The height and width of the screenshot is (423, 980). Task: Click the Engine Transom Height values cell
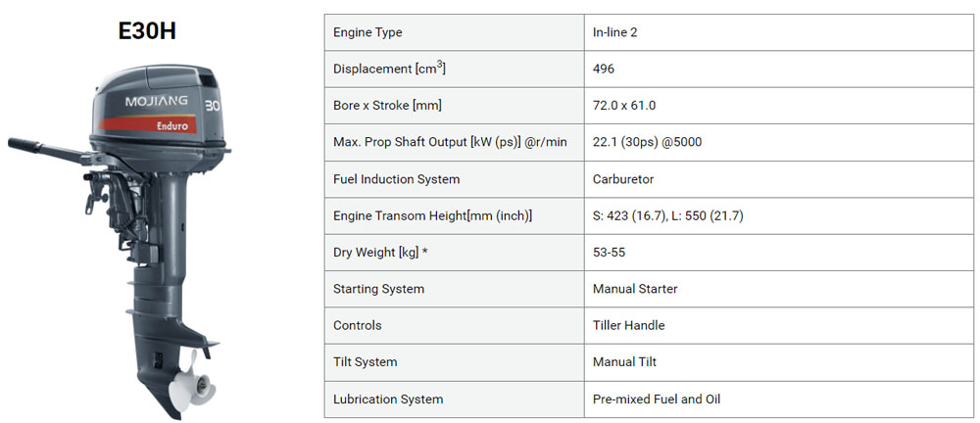pos(778,216)
